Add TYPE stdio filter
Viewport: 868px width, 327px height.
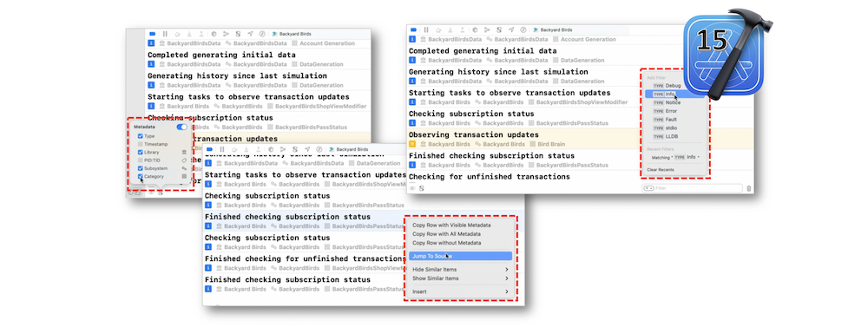pyautogui.click(x=674, y=128)
